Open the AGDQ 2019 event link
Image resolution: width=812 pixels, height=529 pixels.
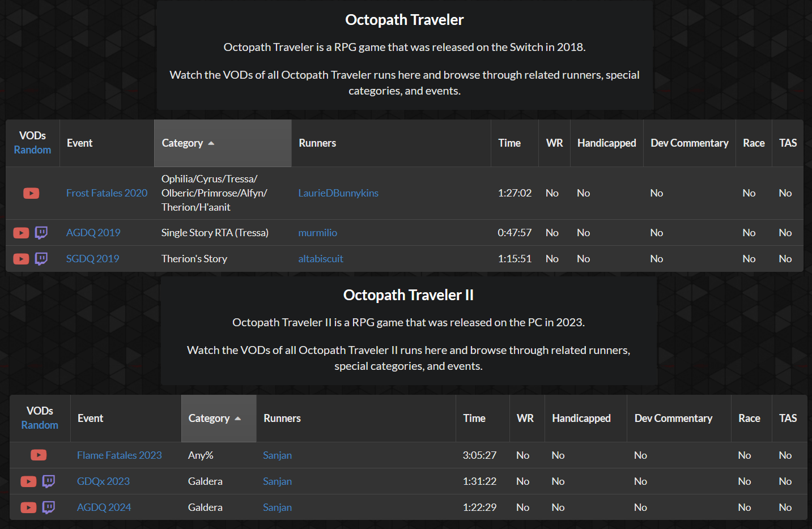[x=93, y=233]
